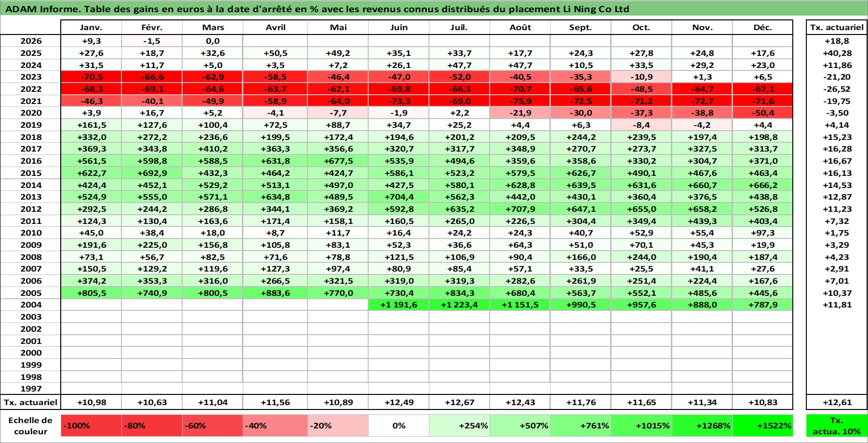
Task: Click the Août column header
Action: (520, 27)
